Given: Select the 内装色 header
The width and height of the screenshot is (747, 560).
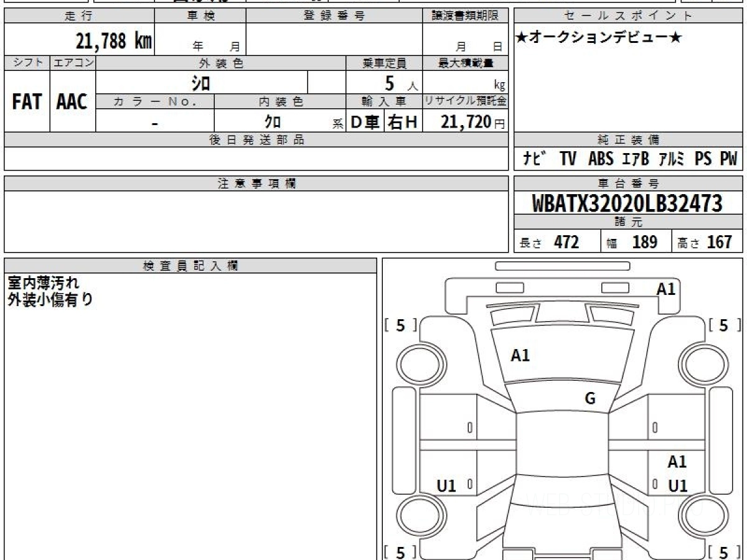Looking at the screenshot, I should click(x=280, y=101).
